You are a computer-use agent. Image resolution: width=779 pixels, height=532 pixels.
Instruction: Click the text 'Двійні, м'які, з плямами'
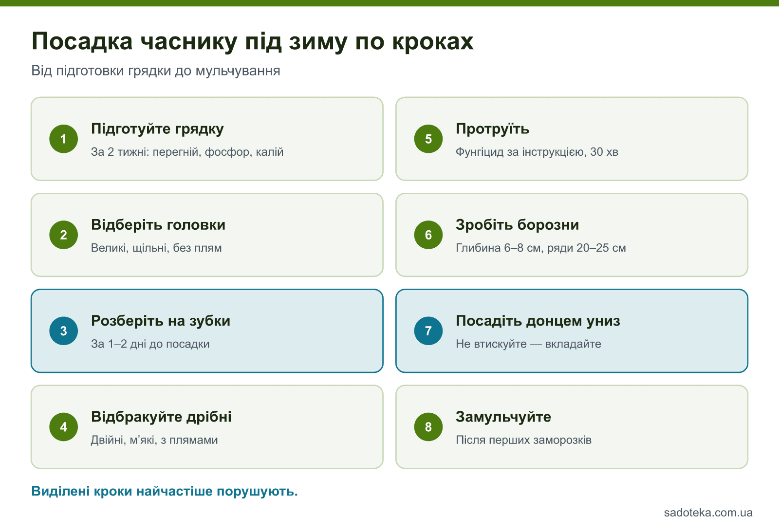pyautogui.click(x=154, y=440)
